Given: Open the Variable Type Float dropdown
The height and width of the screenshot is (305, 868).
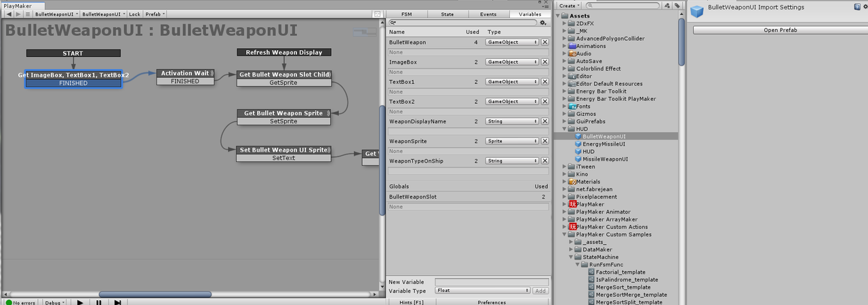Looking at the screenshot, I should click(482, 290).
